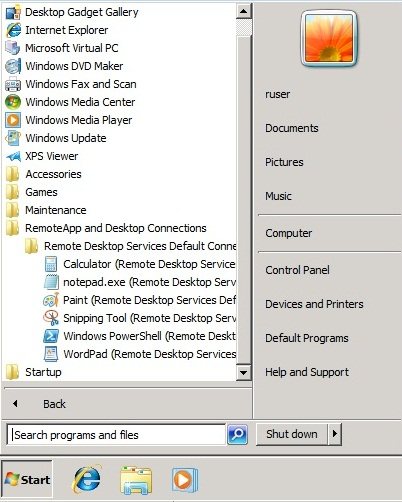
Task: Click the 'Snipping Tool (Remote Desktop Serv' text
Action: pyautogui.click(x=150, y=318)
